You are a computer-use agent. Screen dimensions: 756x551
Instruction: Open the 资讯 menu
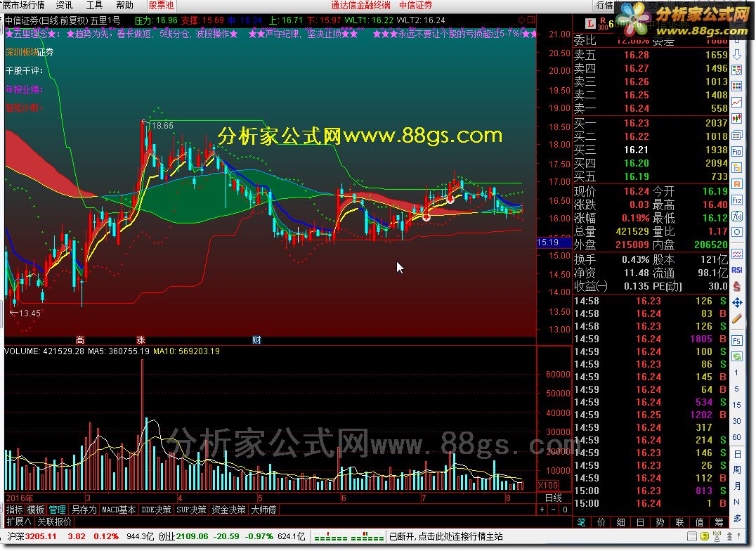(64, 6)
